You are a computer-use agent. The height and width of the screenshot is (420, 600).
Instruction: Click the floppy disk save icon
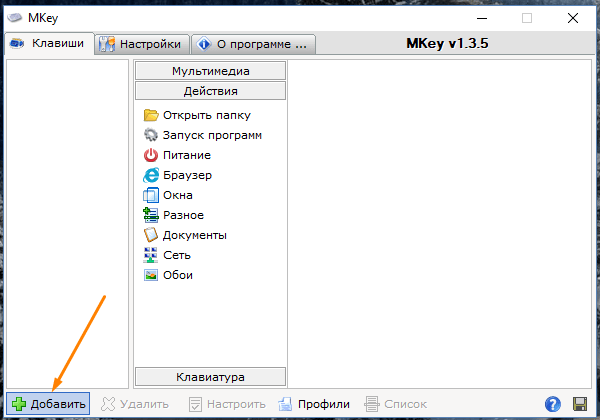(580, 404)
